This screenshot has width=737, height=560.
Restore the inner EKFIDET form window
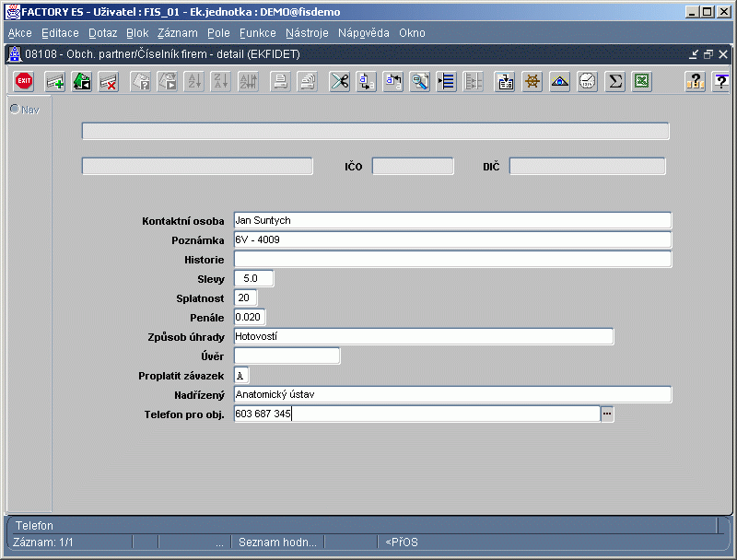pos(708,54)
